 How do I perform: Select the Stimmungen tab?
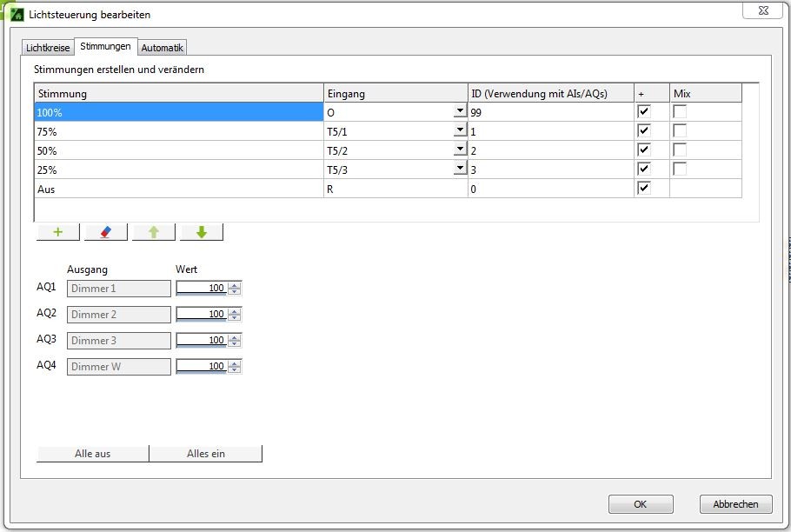(105, 46)
